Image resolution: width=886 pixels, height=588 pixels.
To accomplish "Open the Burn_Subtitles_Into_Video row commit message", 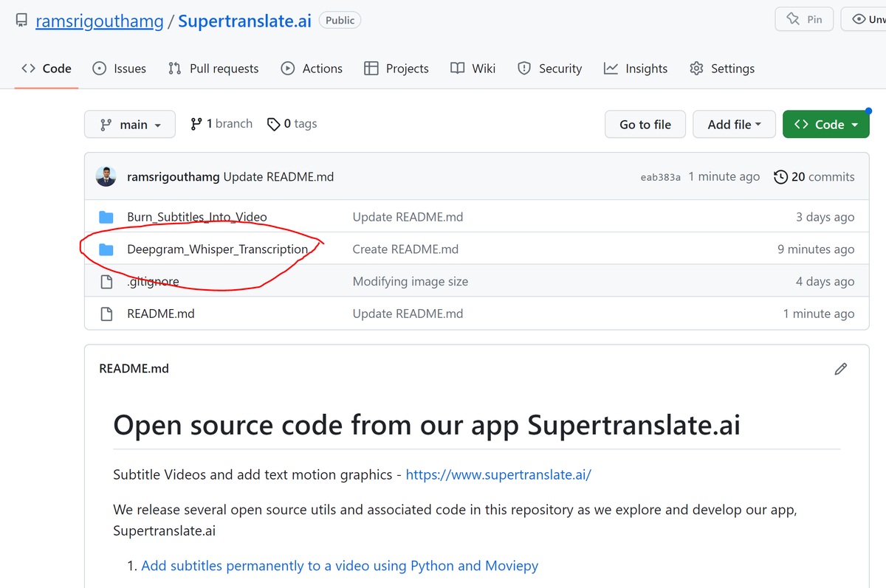I will pyautogui.click(x=408, y=217).
